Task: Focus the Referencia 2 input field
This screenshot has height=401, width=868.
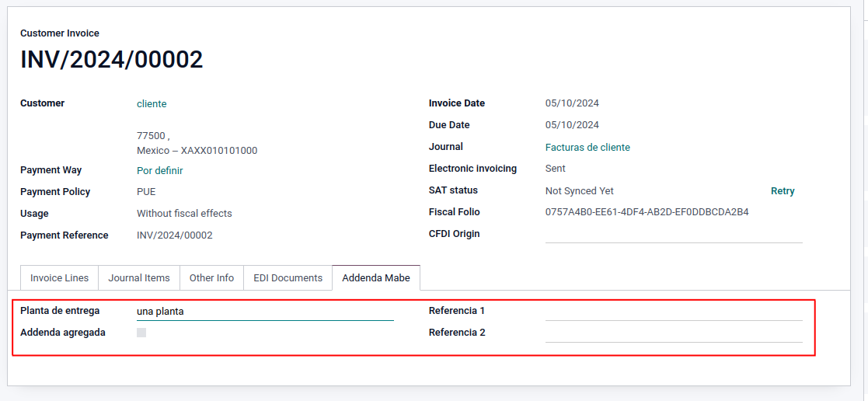Action: click(x=673, y=333)
